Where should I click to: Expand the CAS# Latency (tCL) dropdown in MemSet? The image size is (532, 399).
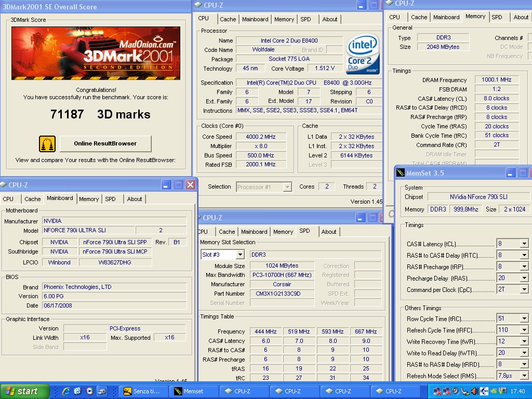(524, 244)
